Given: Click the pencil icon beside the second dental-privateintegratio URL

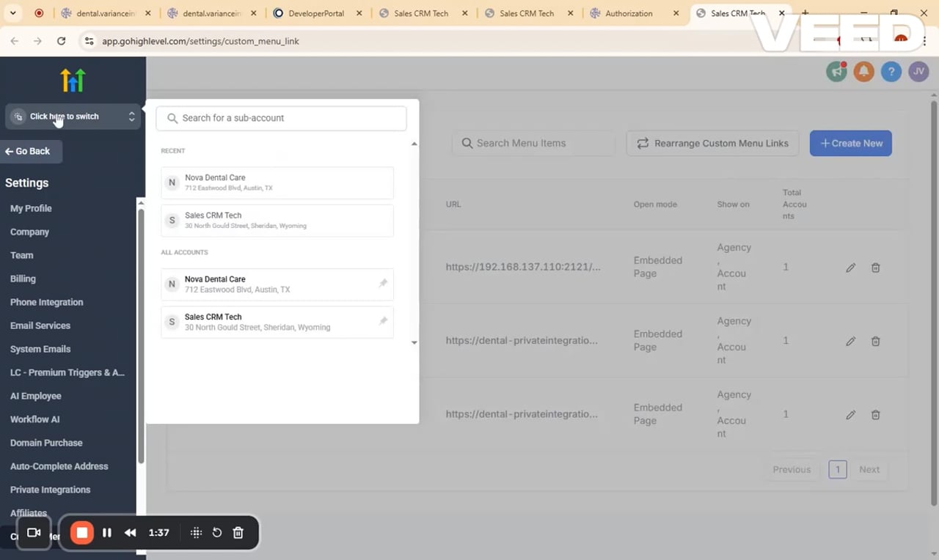Looking at the screenshot, I should (850, 341).
